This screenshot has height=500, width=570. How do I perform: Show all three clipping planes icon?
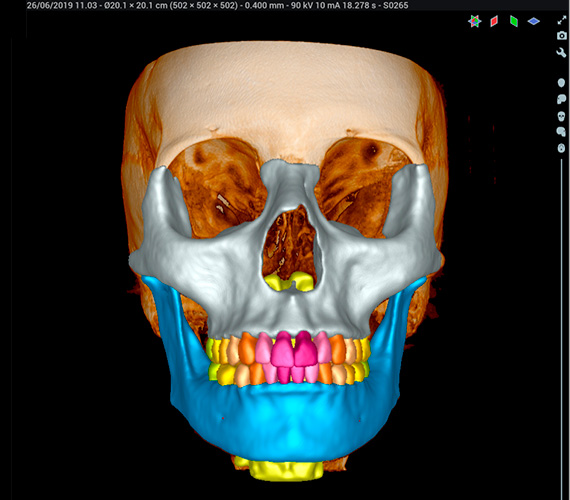point(474,21)
